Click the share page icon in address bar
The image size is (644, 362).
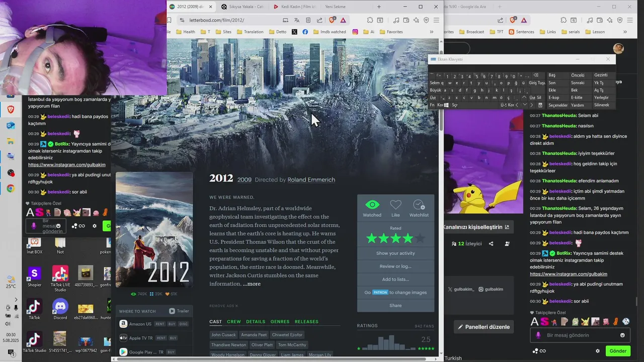(319, 20)
